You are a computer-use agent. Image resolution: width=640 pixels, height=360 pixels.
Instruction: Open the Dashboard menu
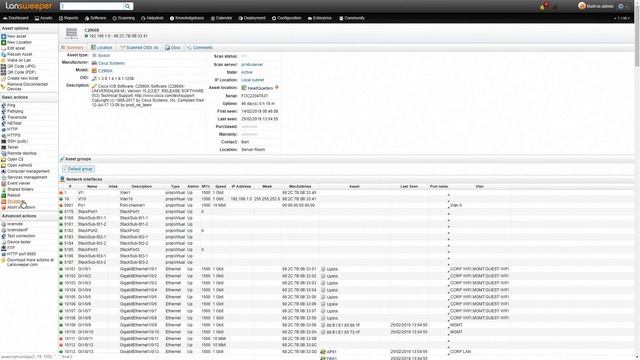(16, 18)
